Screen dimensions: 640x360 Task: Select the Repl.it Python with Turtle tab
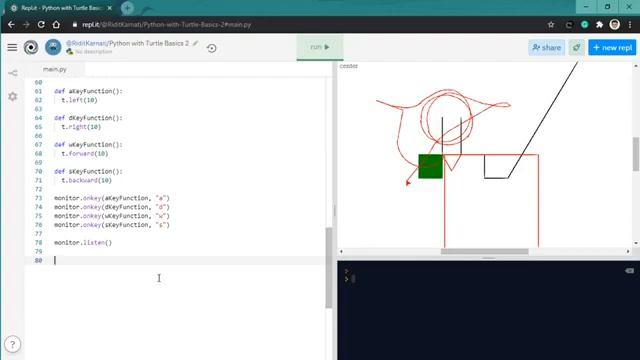click(61, 8)
